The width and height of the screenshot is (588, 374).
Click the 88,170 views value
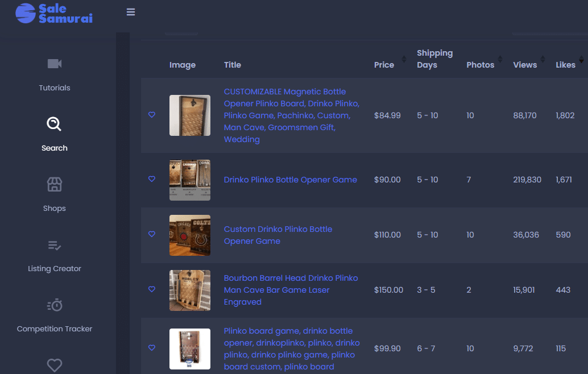(525, 115)
